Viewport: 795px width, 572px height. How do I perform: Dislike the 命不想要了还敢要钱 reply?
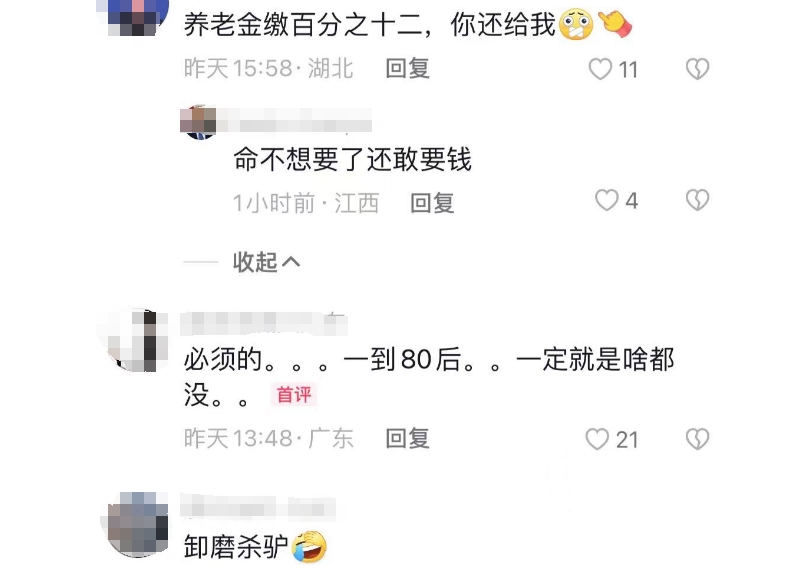(x=697, y=200)
